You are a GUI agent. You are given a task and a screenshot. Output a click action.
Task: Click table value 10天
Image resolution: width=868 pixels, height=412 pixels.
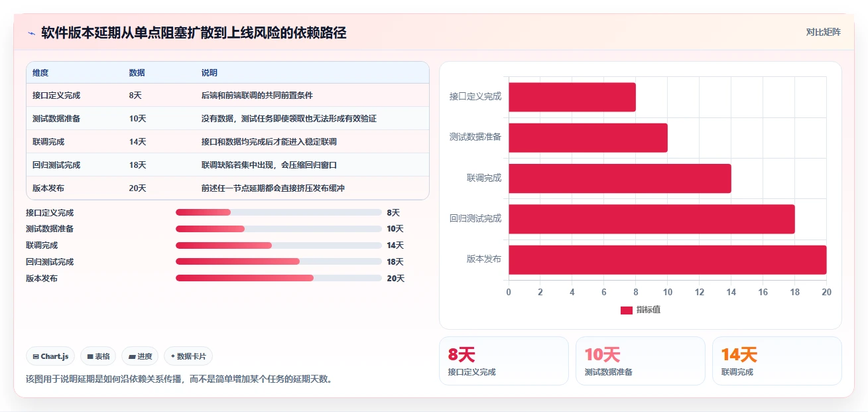click(x=138, y=119)
